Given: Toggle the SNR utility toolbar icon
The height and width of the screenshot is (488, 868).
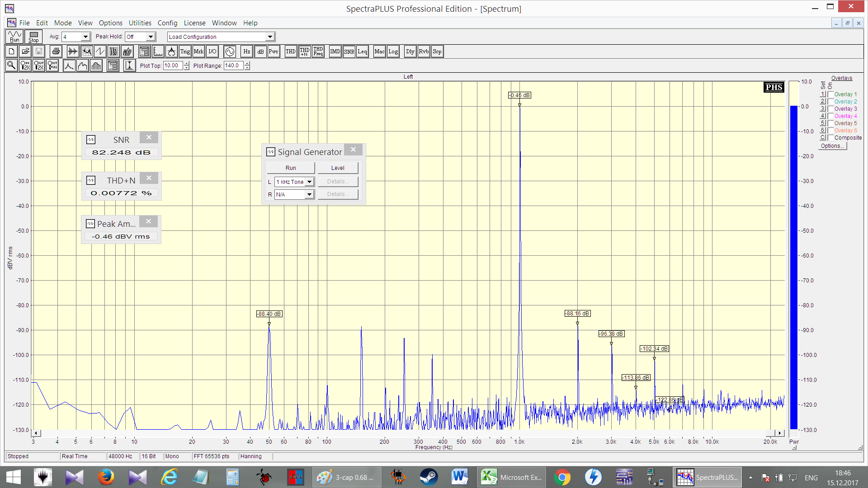Looking at the screenshot, I should pyautogui.click(x=349, y=52).
